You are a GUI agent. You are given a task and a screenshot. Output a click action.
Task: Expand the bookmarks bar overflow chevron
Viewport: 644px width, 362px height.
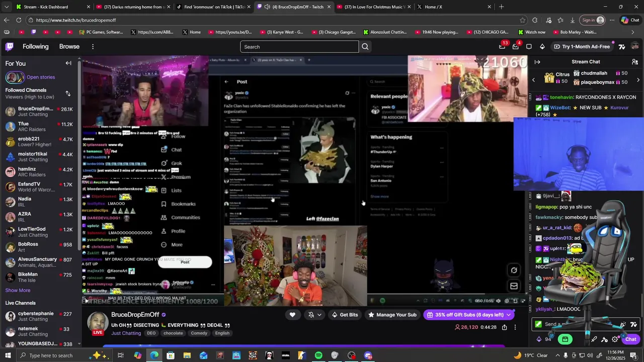click(633, 32)
